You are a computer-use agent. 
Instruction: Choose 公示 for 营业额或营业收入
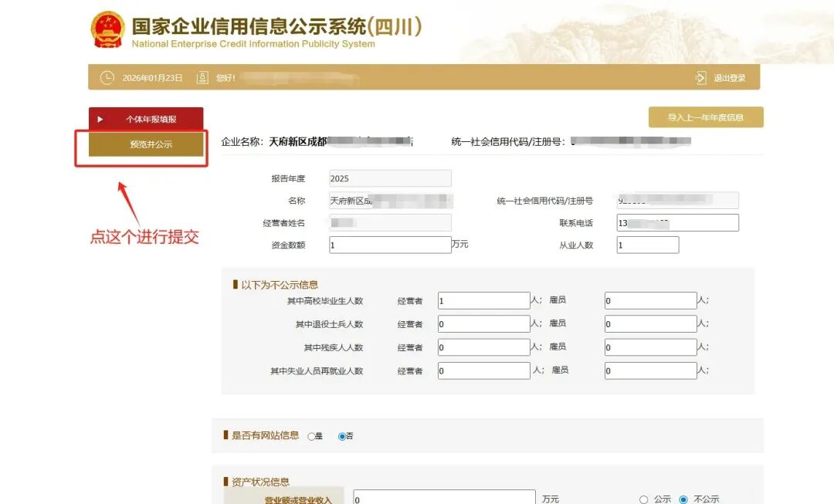(x=642, y=499)
